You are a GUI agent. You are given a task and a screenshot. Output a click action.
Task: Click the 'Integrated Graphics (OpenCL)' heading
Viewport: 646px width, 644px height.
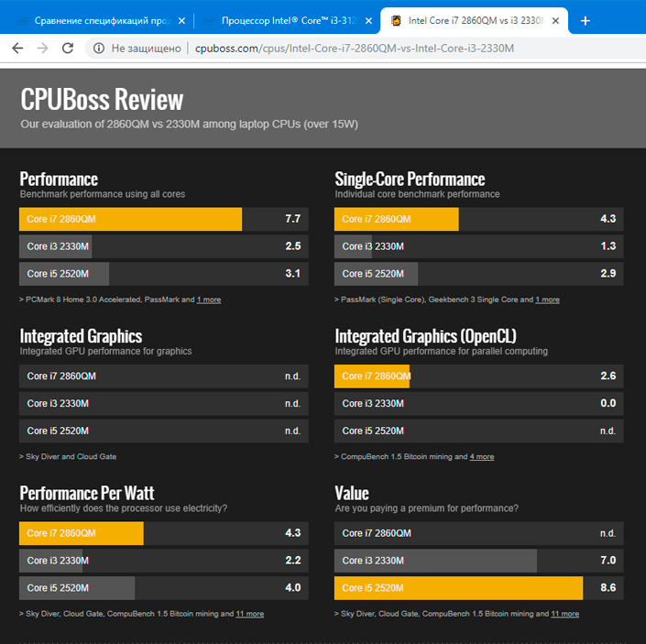pyautogui.click(x=425, y=336)
